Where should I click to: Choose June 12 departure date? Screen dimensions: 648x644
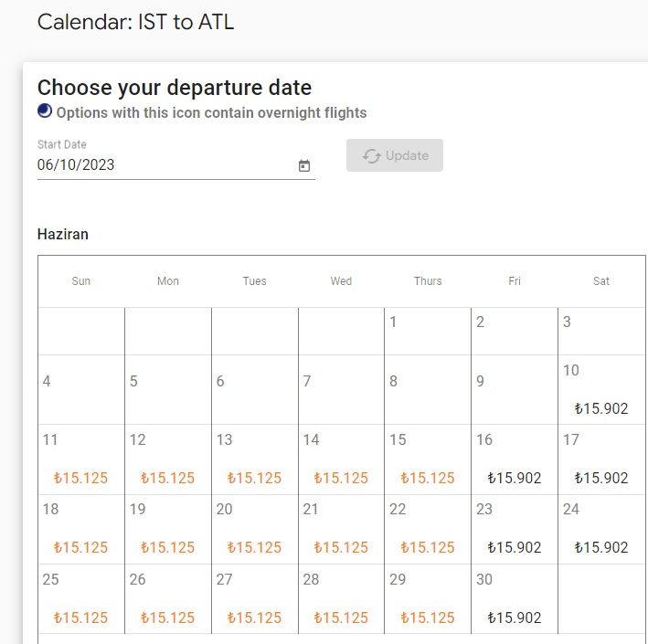click(168, 459)
